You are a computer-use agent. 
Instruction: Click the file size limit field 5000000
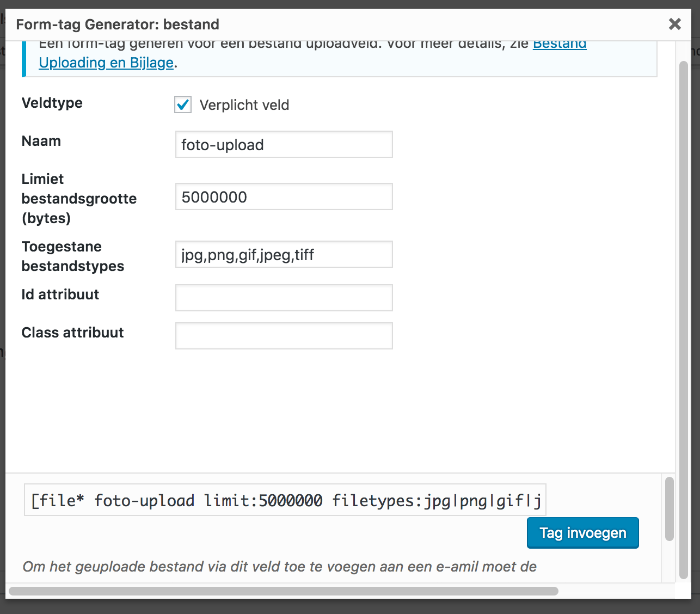284,197
